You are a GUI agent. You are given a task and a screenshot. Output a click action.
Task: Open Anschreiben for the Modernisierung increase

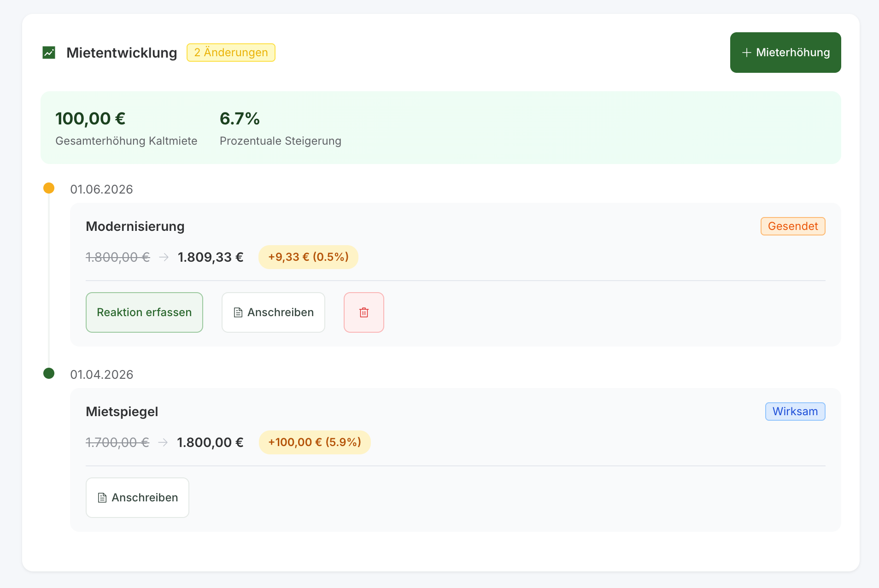coord(273,312)
